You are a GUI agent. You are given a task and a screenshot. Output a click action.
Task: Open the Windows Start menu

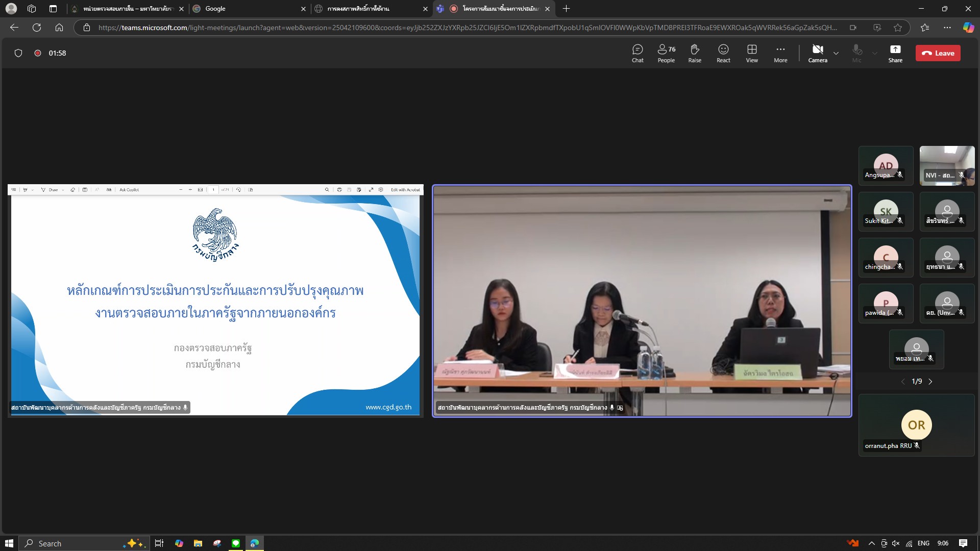point(9,543)
